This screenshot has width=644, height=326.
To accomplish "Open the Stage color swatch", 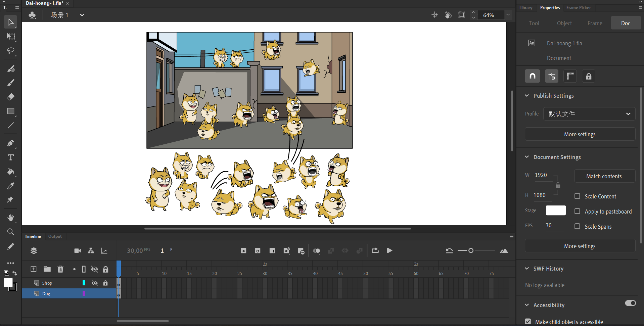I will click(x=556, y=211).
